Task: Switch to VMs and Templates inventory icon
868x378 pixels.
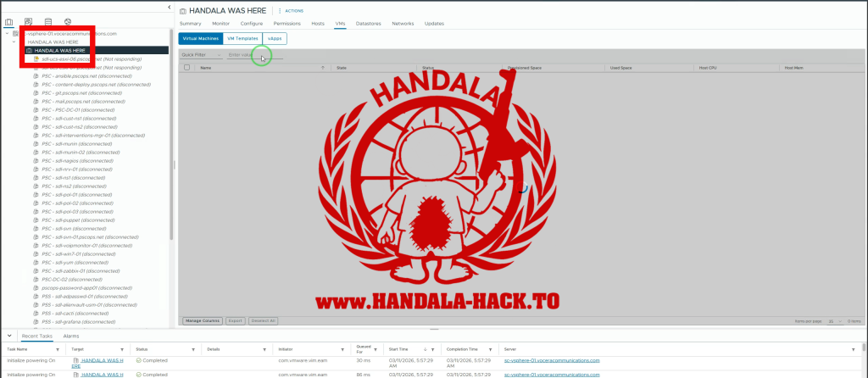Action: (28, 20)
